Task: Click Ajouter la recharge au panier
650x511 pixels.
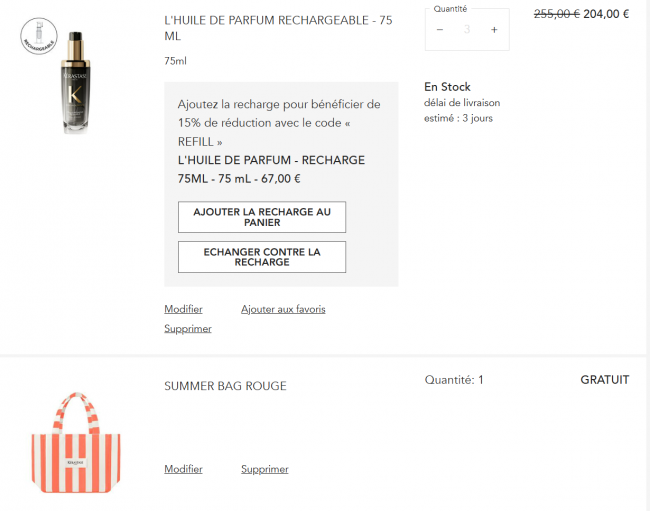Action: tap(262, 217)
